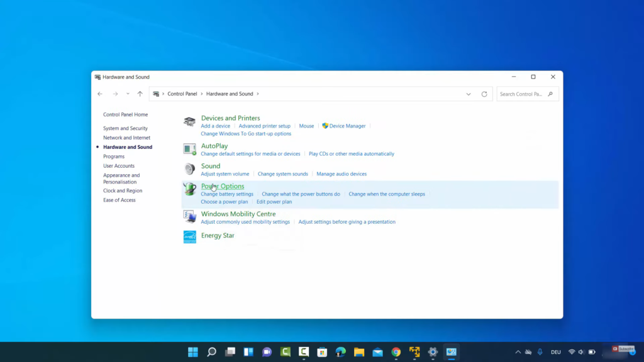This screenshot has height=362, width=644.
Task: Click the Power Options battery icon
Action: [189, 189]
